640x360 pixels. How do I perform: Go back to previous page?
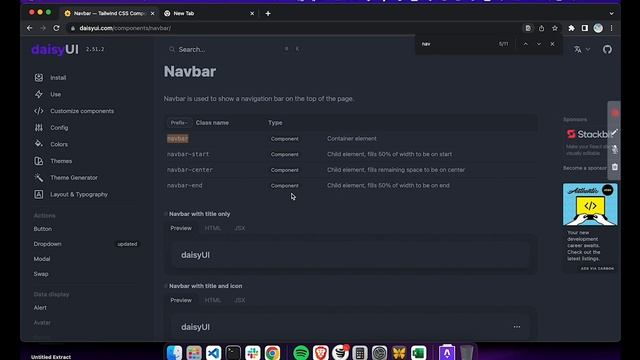click(29, 28)
